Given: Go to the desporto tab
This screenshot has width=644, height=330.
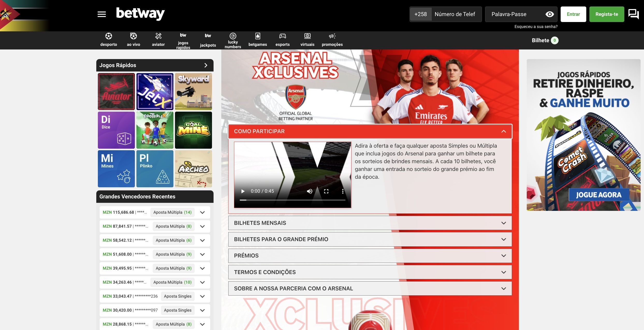Looking at the screenshot, I should 108,40.
